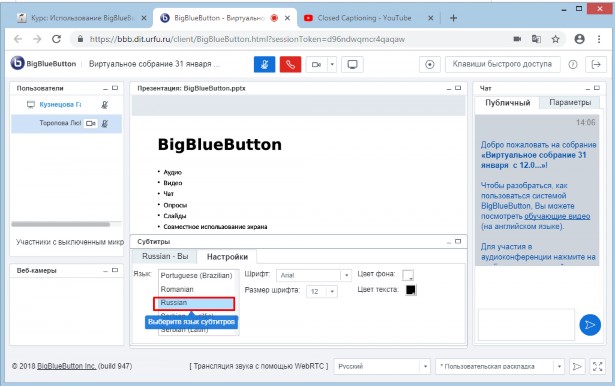Minimize the Веб-камеры panel
This screenshot has height=386, width=615.
point(105,271)
